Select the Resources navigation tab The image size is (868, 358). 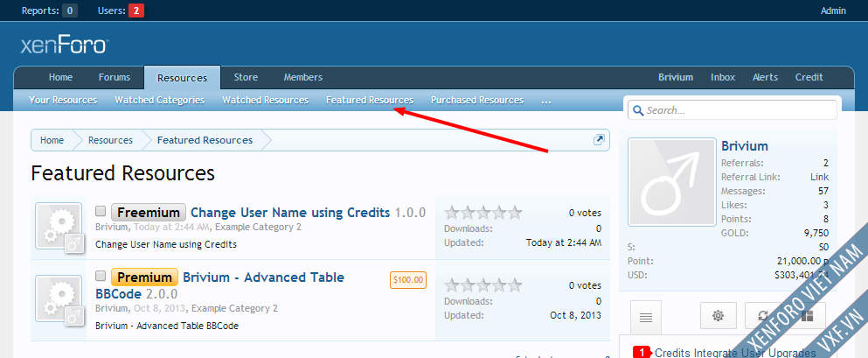pyautogui.click(x=182, y=78)
